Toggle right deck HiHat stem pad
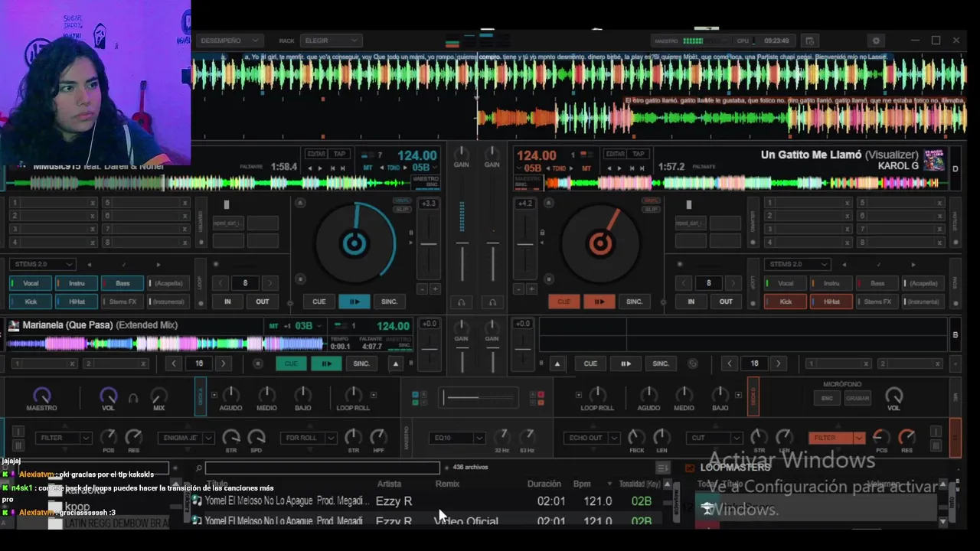This screenshot has height=551, width=980. point(831,302)
